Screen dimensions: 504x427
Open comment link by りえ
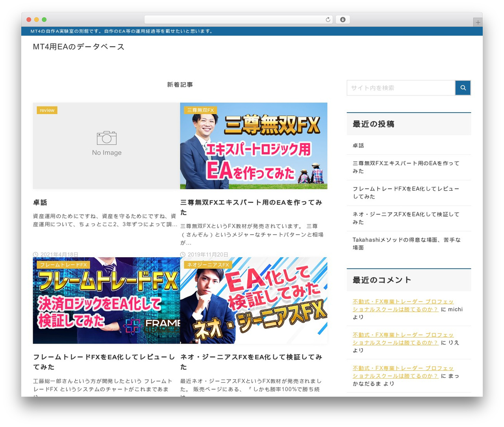coord(403,339)
